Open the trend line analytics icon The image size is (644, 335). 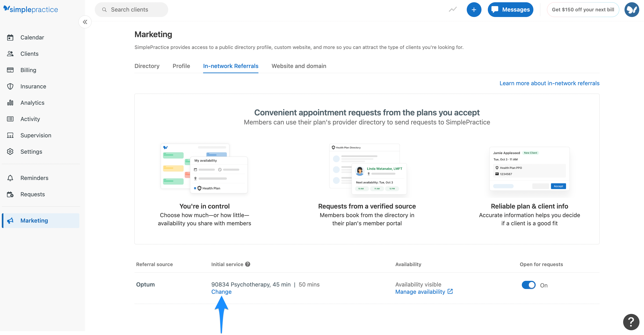click(453, 10)
